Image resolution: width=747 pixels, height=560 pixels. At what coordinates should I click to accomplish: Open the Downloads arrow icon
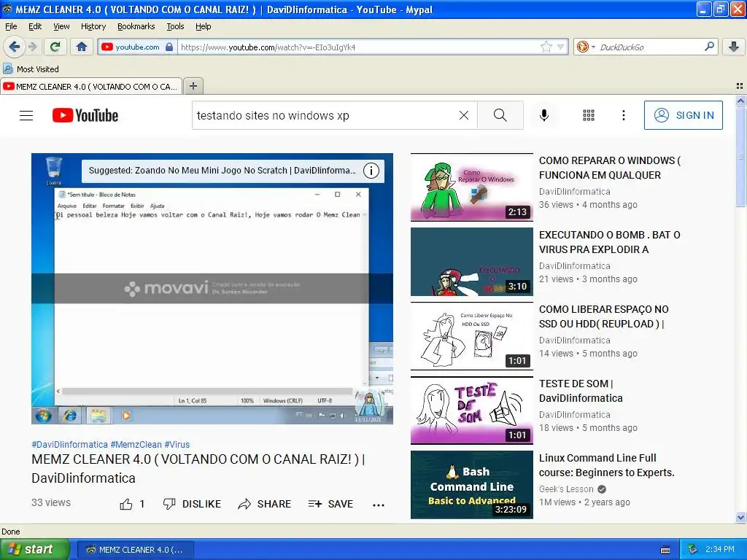pos(734,47)
